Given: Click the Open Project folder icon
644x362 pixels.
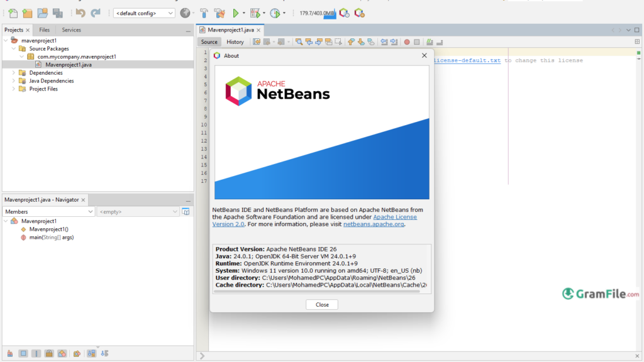Looking at the screenshot, I should click(x=42, y=13).
